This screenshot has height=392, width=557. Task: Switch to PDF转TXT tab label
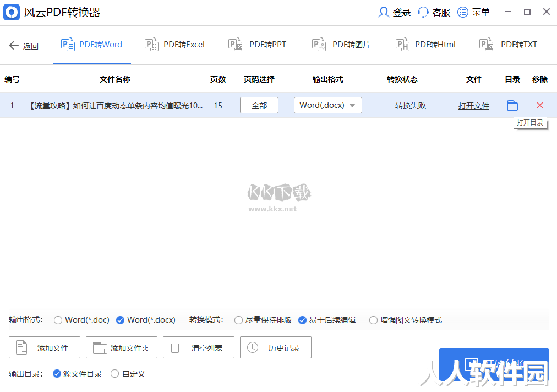click(x=519, y=45)
